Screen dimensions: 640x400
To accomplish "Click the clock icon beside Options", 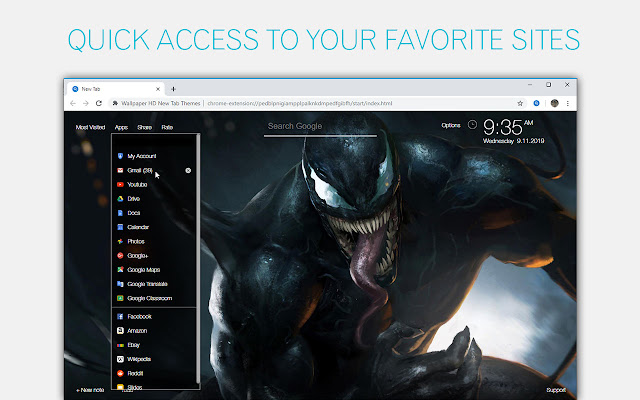I will point(472,125).
